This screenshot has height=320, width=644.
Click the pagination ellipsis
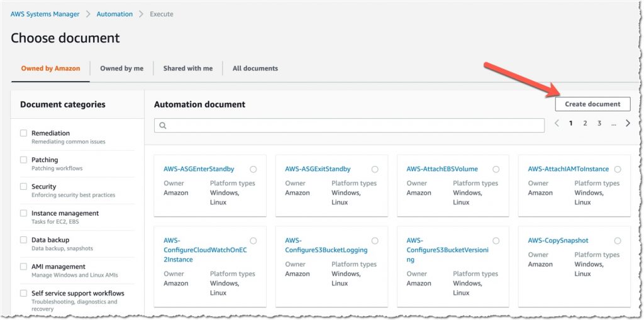pos(614,124)
